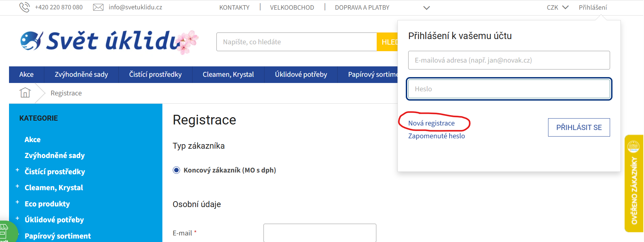
Task: Select Koncový zákazník radio button
Action: coord(177,170)
